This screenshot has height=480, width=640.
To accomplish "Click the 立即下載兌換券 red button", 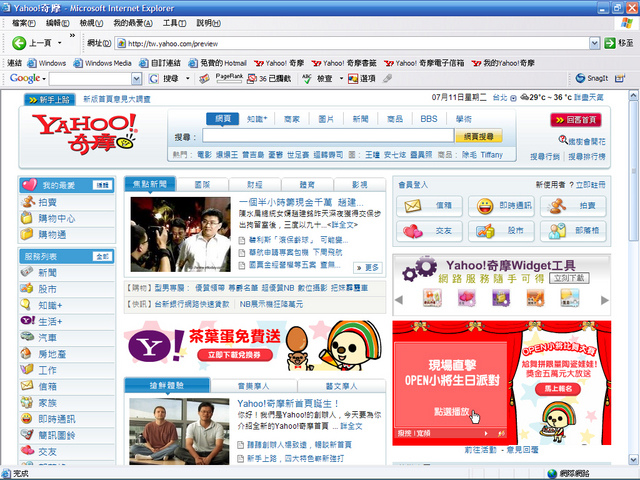I will point(235,355).
